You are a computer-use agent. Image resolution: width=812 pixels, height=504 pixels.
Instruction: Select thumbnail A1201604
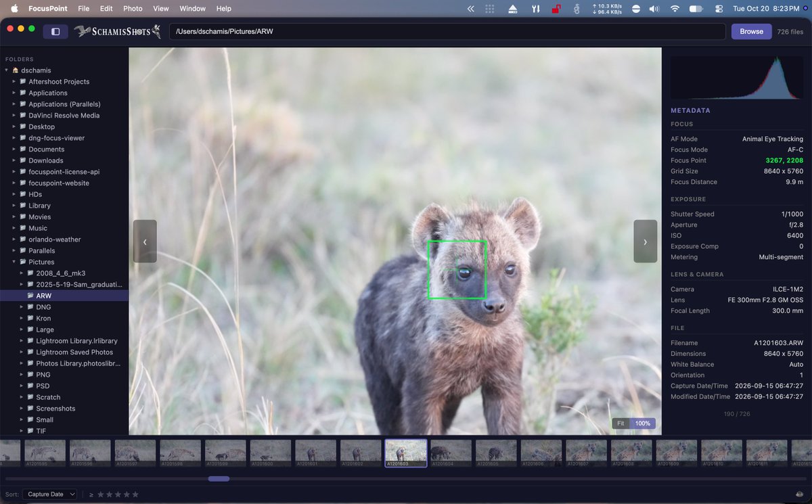coord(451,453)
